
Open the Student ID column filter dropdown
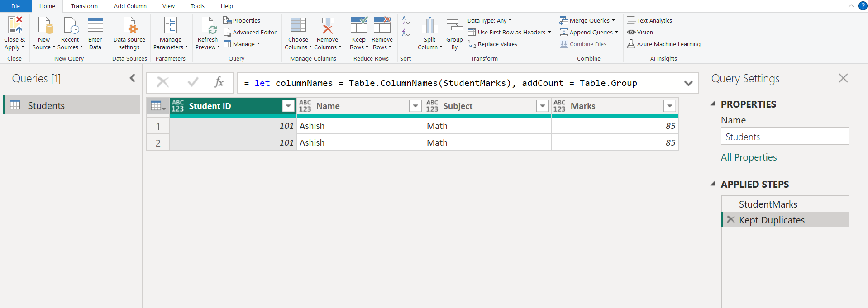tap(288, 106)
